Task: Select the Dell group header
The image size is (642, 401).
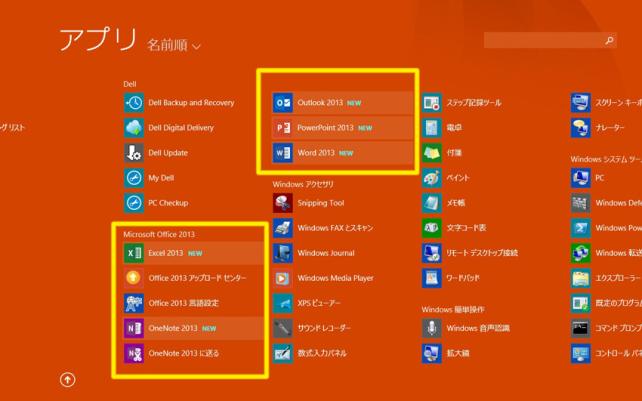Action: [x=130, y=84]
